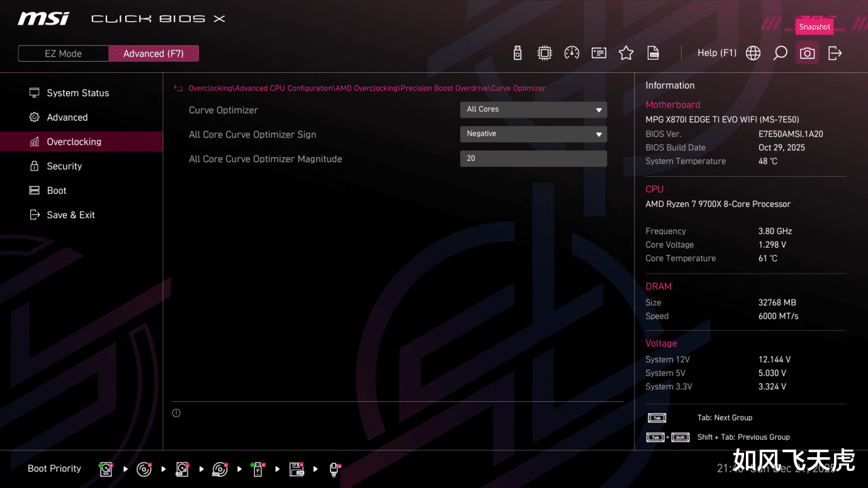Open search with the magnifier icon
This screenshot has height=488, width=868.
coord(780,53)
